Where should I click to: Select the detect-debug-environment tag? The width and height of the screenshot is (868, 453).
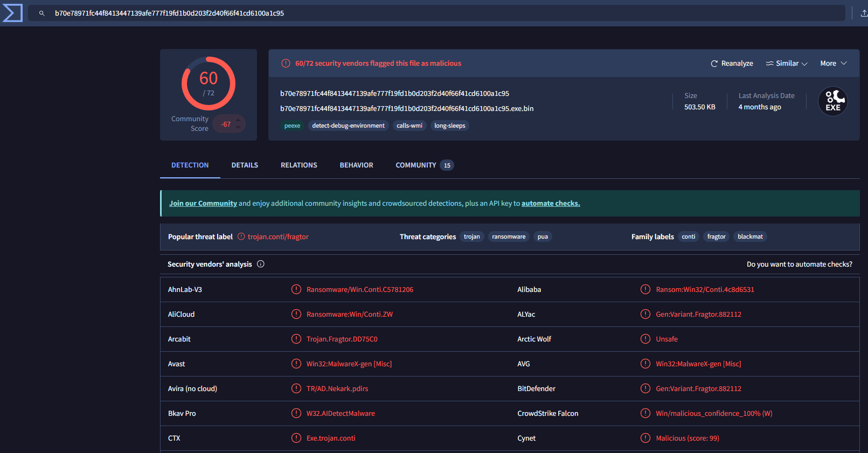[x=348, y=126]
